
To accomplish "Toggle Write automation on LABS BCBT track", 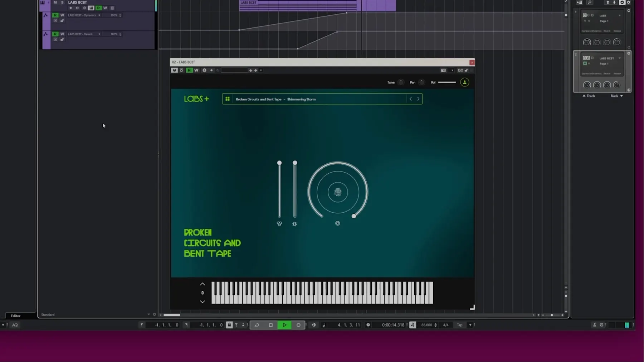I will click(x=105, y=8).
